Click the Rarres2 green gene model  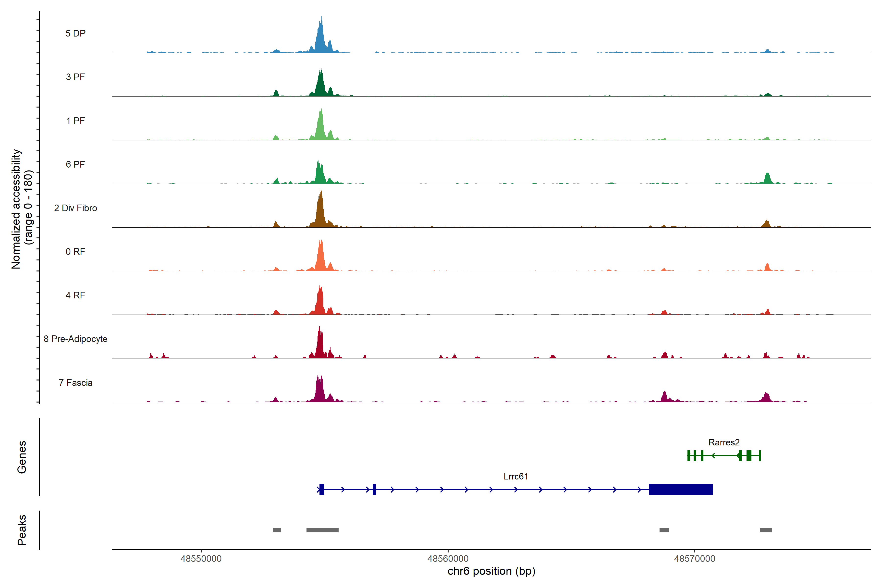point(724,455)
